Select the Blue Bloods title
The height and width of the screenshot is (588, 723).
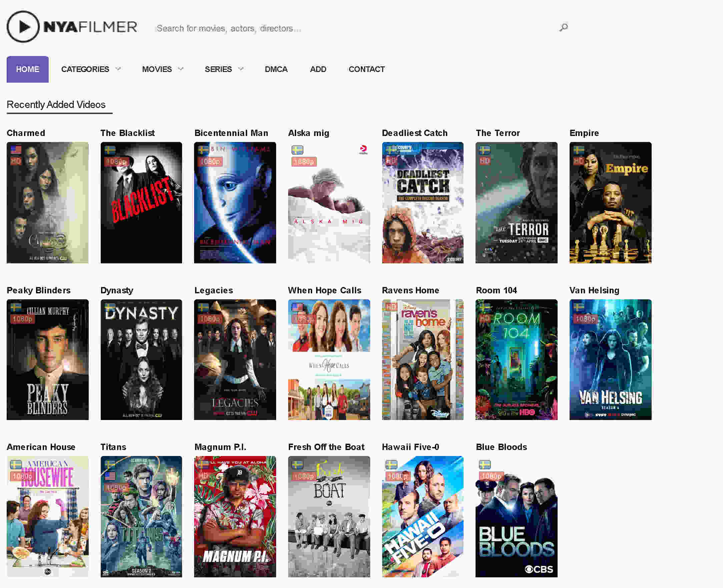coord(502,447)
